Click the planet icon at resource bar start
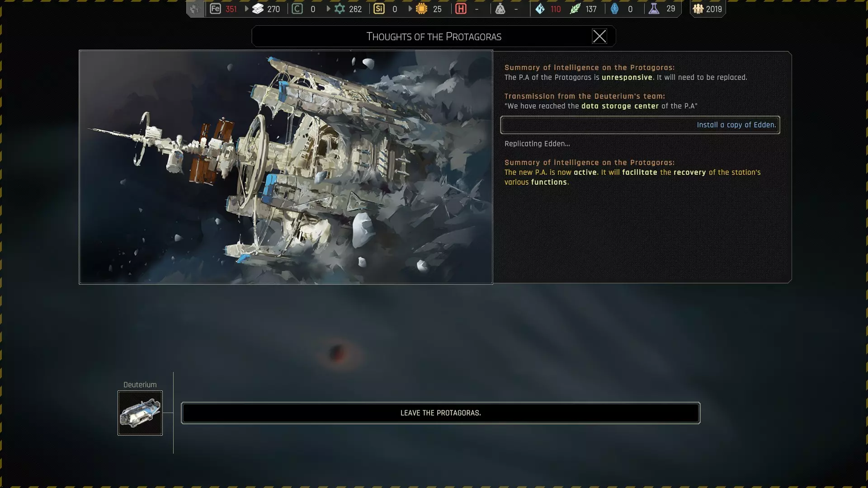The width and height of the screenshot is (868, 488). tap(195, 9)
